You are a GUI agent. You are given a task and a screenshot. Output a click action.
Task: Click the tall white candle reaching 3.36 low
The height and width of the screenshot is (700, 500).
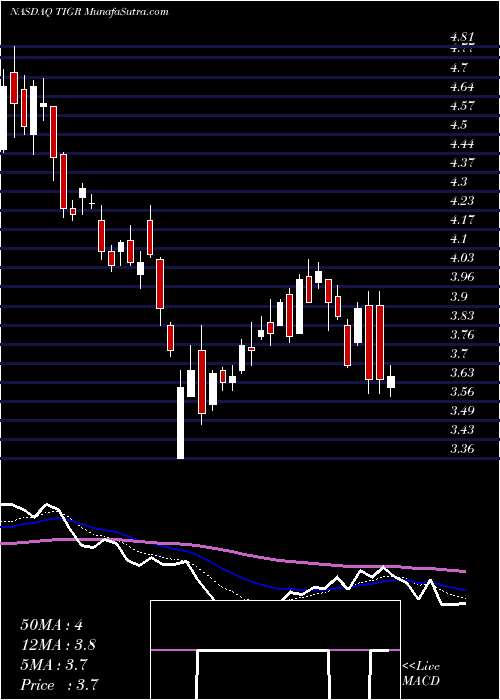(x=180, y=422)
